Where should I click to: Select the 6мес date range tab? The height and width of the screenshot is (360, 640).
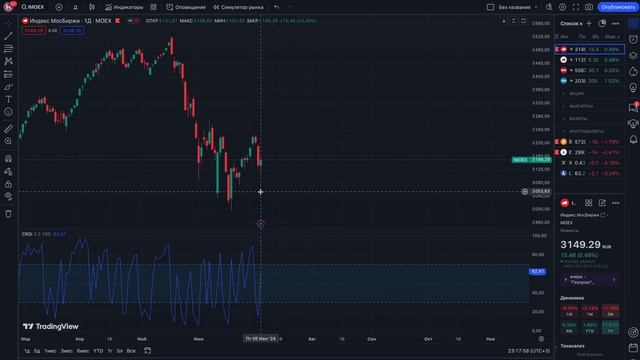(82, 351)
